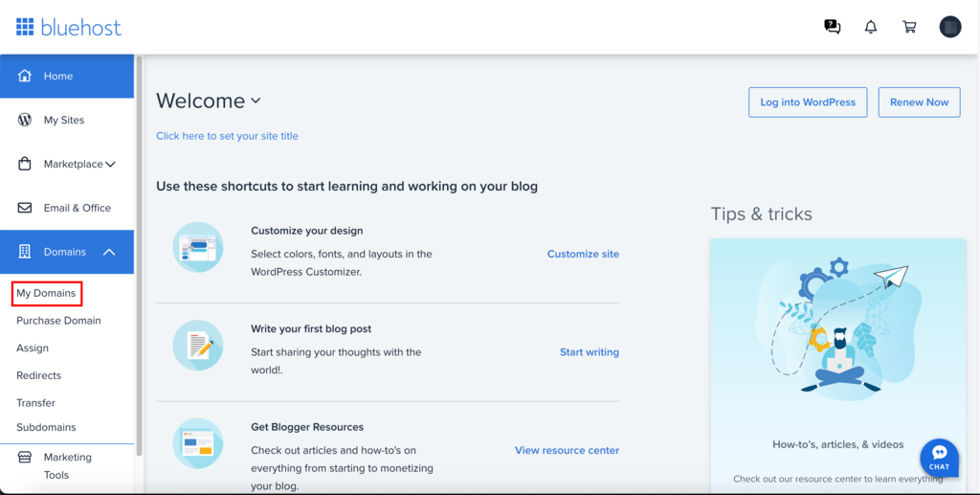Image resolution: width=980 pixels, height=495 pixels.
Task: Click the Bluehost grid logo
Action: tap(25, 27)
